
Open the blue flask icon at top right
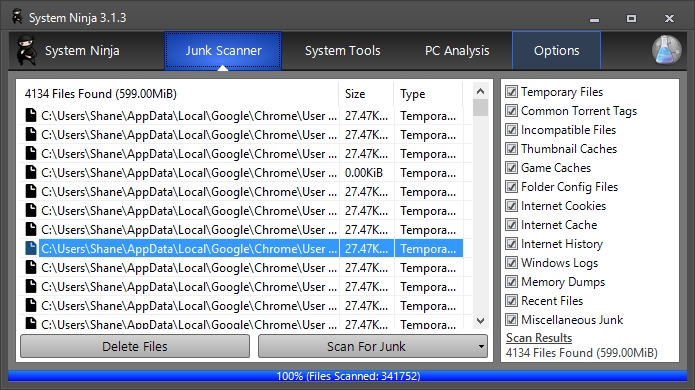(x=666, y=50)
